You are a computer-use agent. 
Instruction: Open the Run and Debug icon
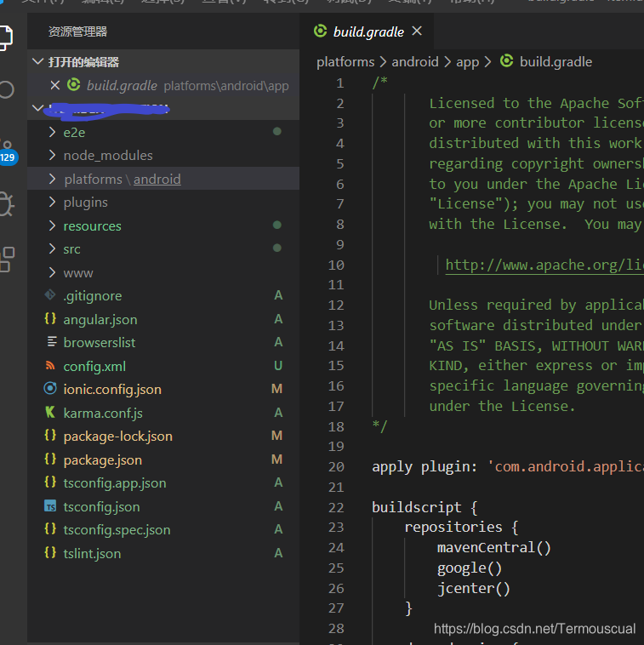point(6,203)
